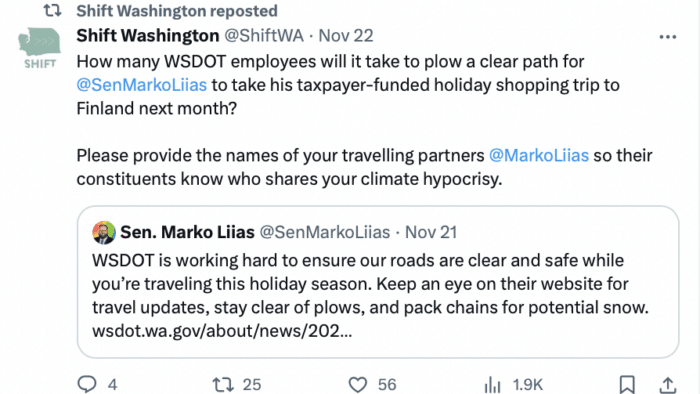The image size is (700, 394).
Task: Share the tweet via upload arrow icon
Action: point(667,384)
